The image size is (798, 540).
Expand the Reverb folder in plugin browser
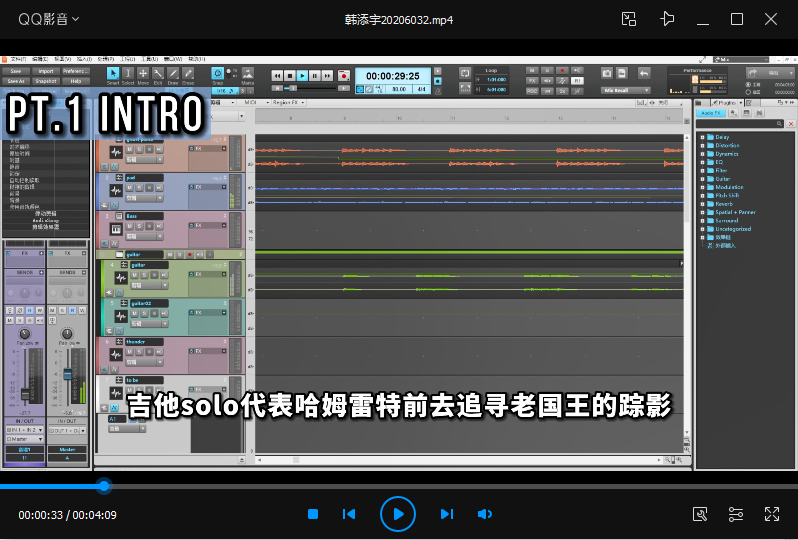tap(702, 204)
